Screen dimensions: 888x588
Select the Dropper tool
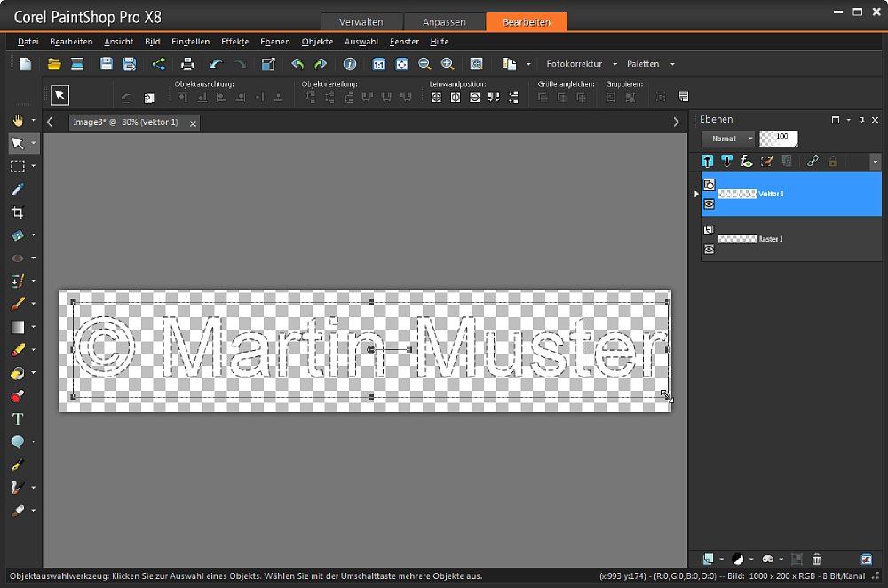click(18, 189)
